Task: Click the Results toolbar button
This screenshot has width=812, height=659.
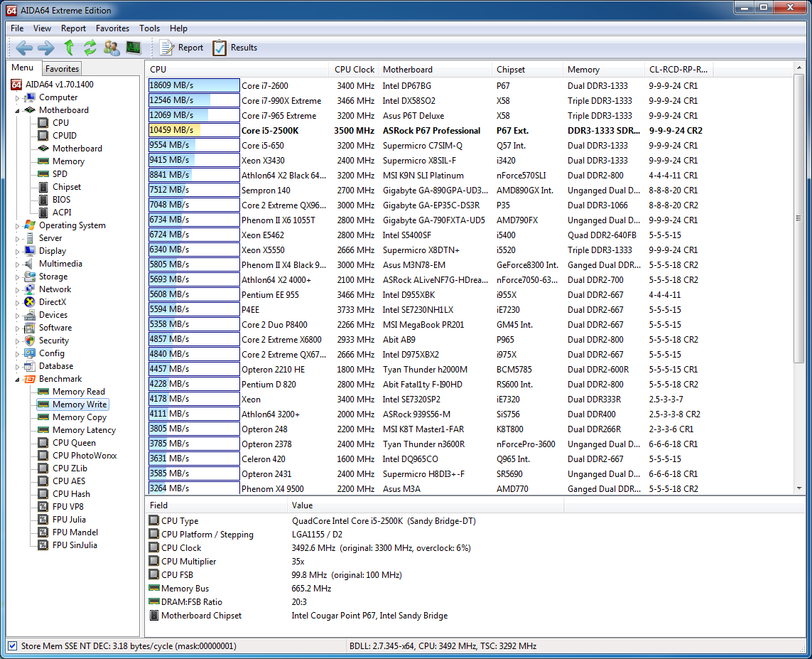Action: coord(234,48)
